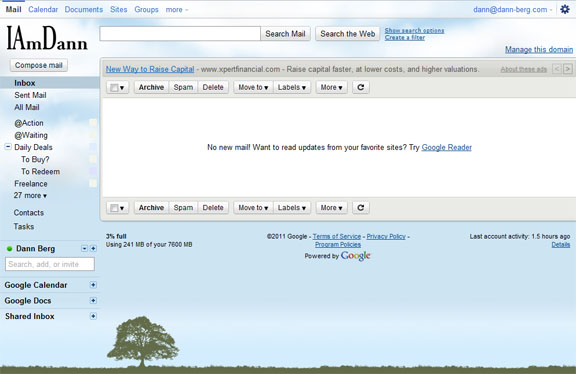Click the Search the Web button
Screen dimensions: 576x374
point(347,34)
